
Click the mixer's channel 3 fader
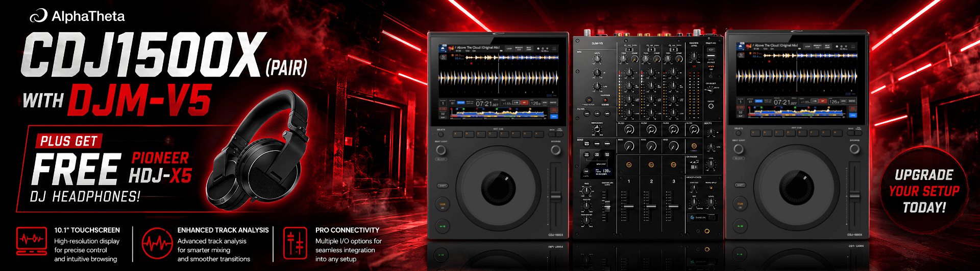[674, 207]
